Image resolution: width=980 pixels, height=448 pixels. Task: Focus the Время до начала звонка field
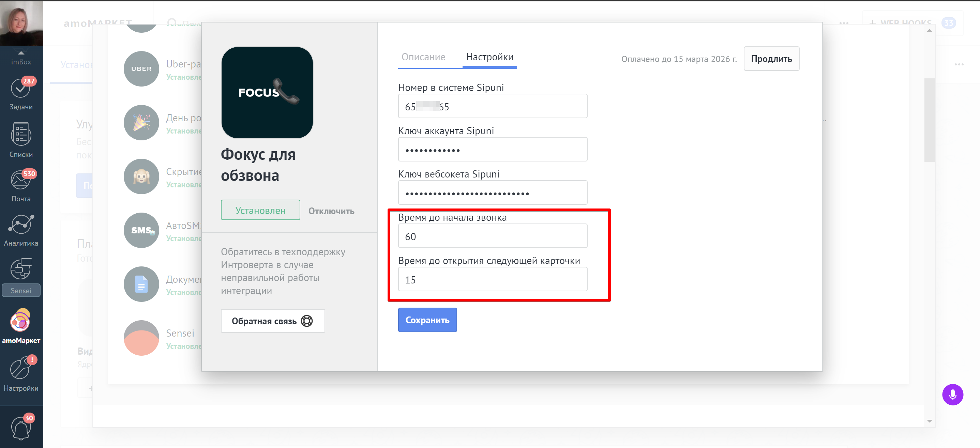tap(492, 236)
